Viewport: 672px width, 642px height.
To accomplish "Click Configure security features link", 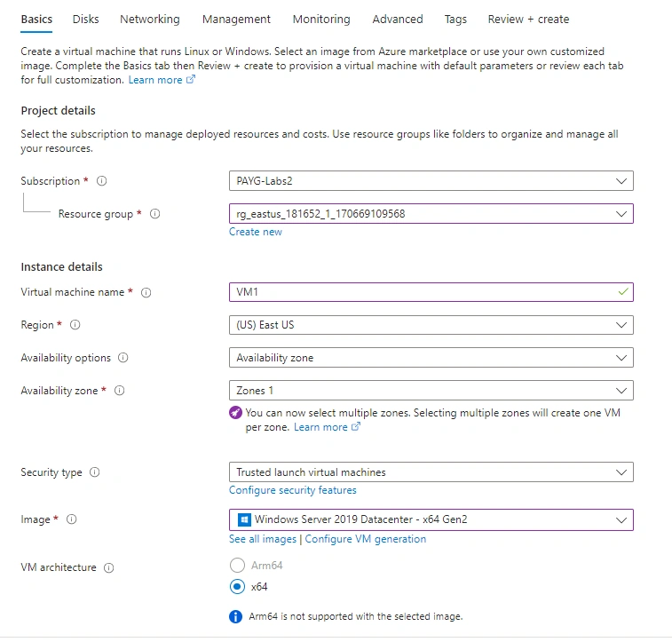I will [x=293, y=490].
